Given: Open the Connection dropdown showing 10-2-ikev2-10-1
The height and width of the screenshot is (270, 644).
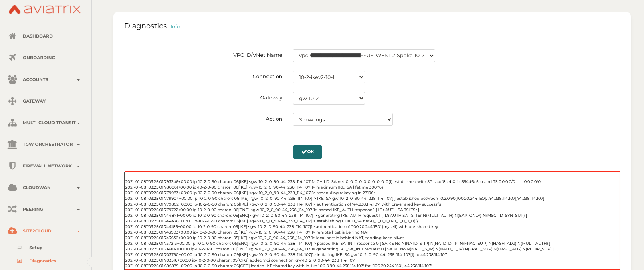Looking at the screenshot, I should pos(329,77).
